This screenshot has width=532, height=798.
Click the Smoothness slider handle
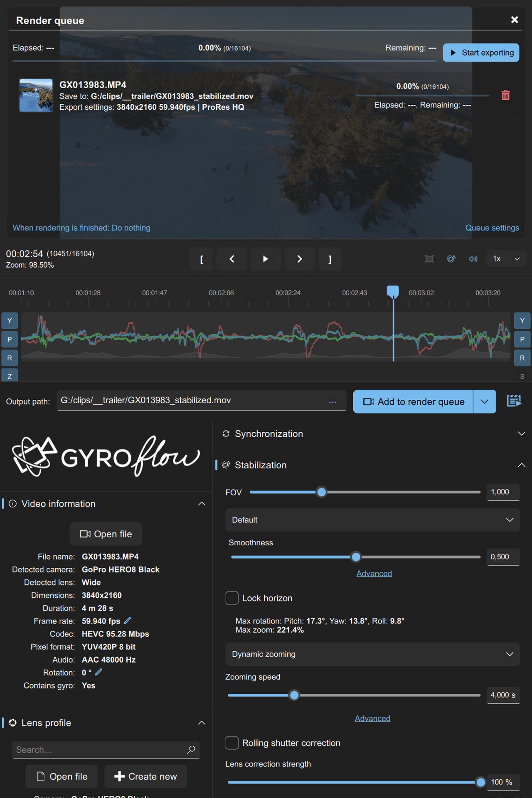tap(356, 557)
